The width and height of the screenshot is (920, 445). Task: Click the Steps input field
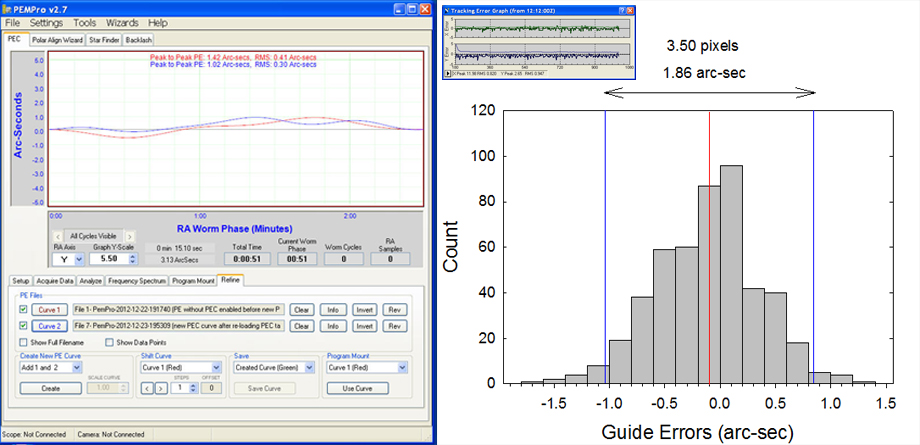tap(180, 388)
